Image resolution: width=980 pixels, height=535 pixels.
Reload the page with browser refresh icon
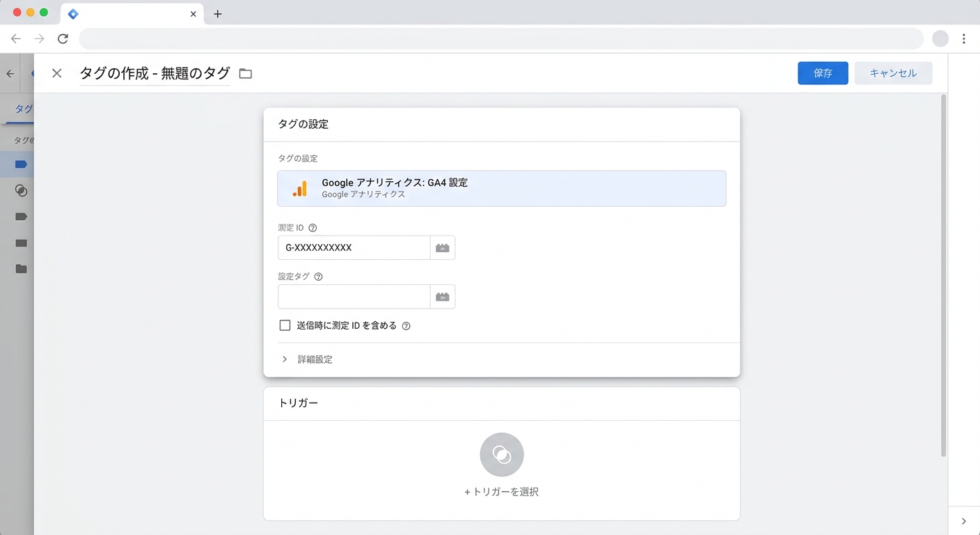[x=63, y=39]
